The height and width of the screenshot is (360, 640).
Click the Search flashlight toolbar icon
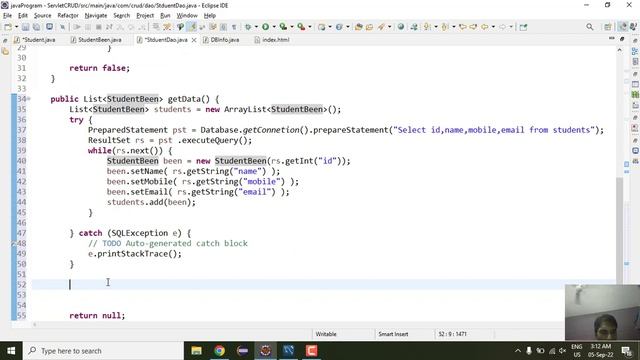pos(381,27)
